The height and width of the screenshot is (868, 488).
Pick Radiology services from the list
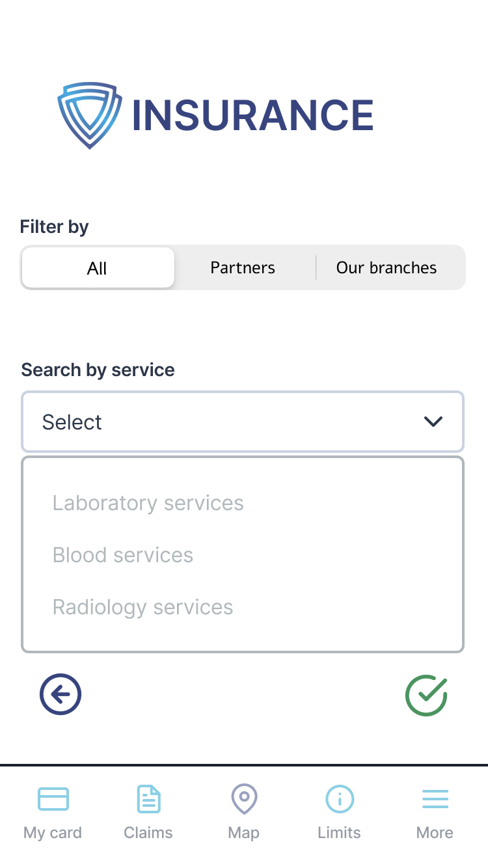click(x=143, y=607)
